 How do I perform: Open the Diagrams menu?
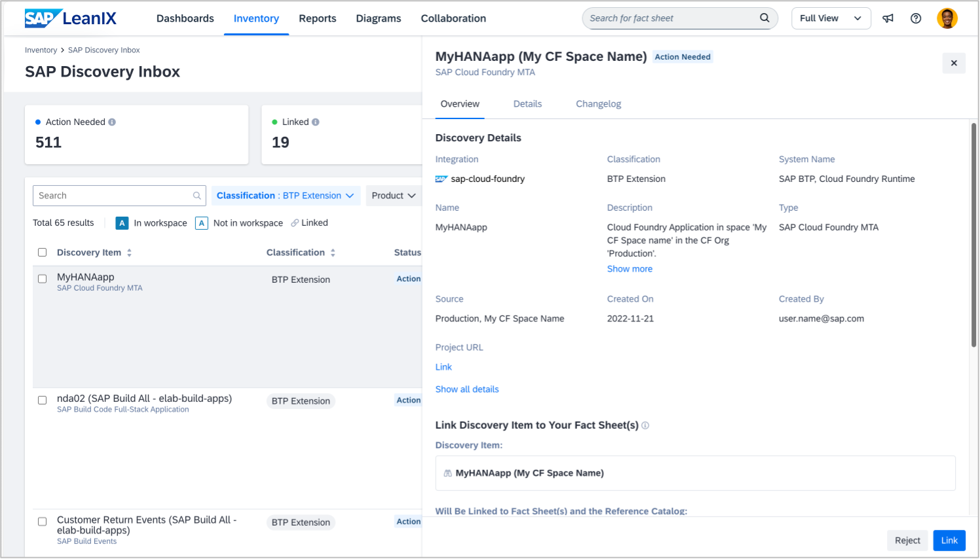379,18
